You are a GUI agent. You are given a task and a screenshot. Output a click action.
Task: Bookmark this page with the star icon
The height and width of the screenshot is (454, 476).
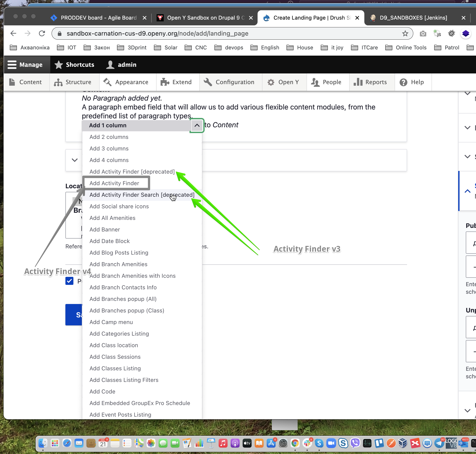[x=405, y=33]
